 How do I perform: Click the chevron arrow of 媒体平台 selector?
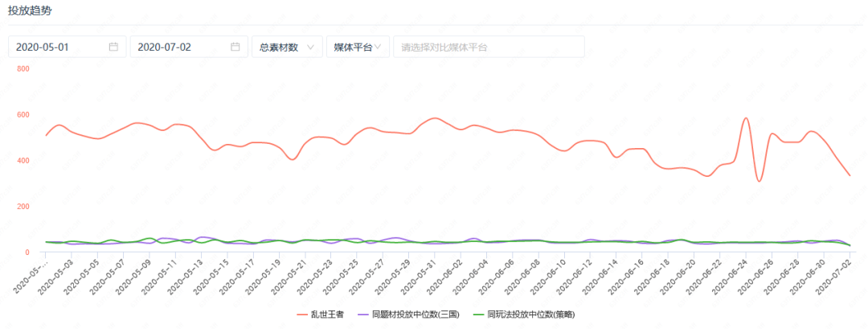379,47
